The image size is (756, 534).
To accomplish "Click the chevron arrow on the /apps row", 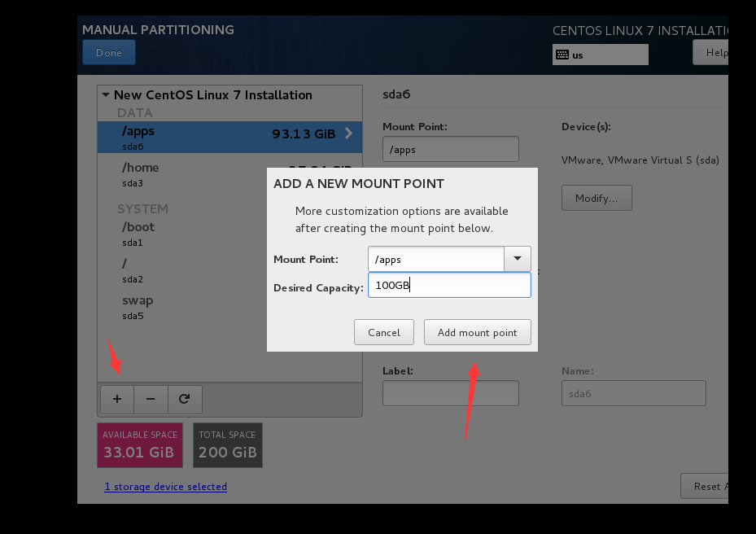I will pos(348,133).
